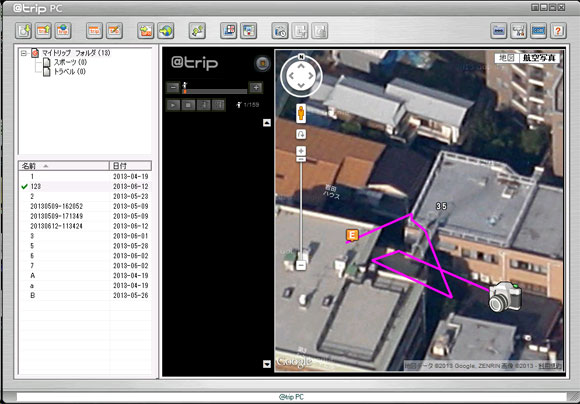Click the map rotate button below pegman
The width and height of the screenshot is (580, 404).
[301, 134]
